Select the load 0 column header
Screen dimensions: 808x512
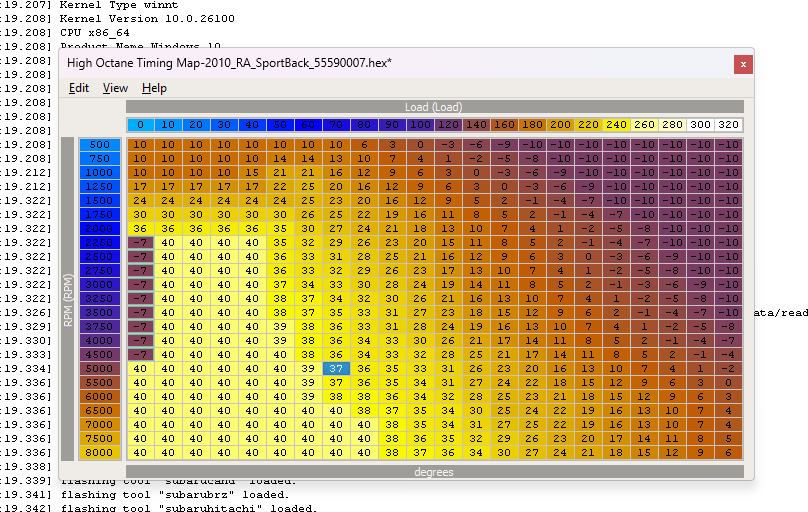click(x=140, y=125)
